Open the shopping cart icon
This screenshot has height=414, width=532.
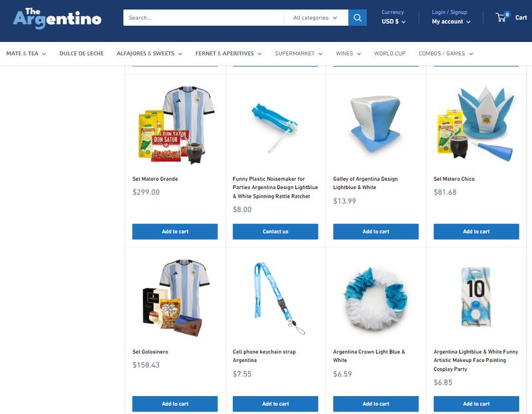click(502, 17)
